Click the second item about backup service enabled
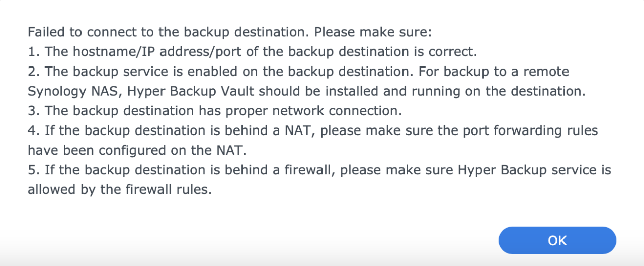 tap(298, 72)
